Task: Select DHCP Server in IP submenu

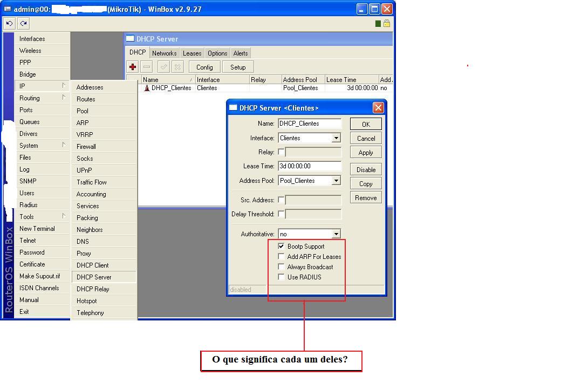Action: pos(104,277)
